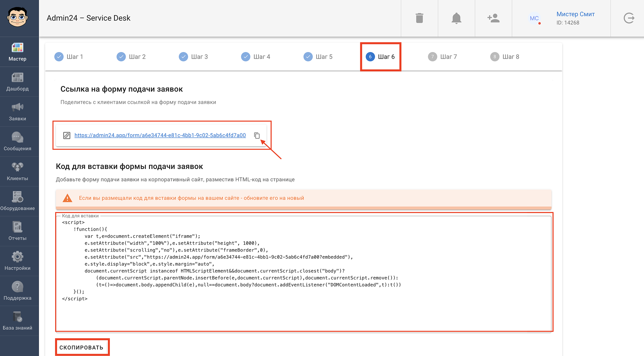The image size is (644, 356).
Task: Open Сообщения in the sidebar
Action: (x=17, y=142)
